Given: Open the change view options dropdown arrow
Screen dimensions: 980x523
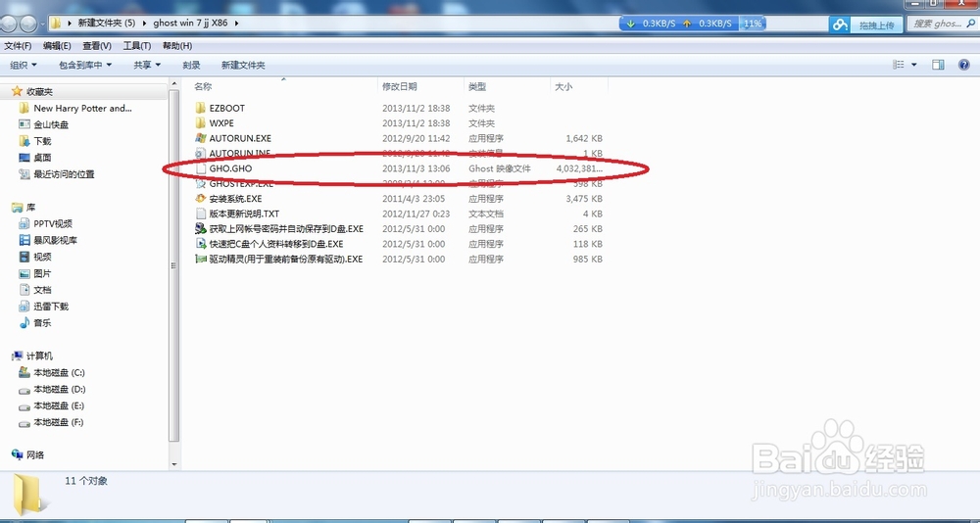Looking at the screenshot, I should pos(913,65).
